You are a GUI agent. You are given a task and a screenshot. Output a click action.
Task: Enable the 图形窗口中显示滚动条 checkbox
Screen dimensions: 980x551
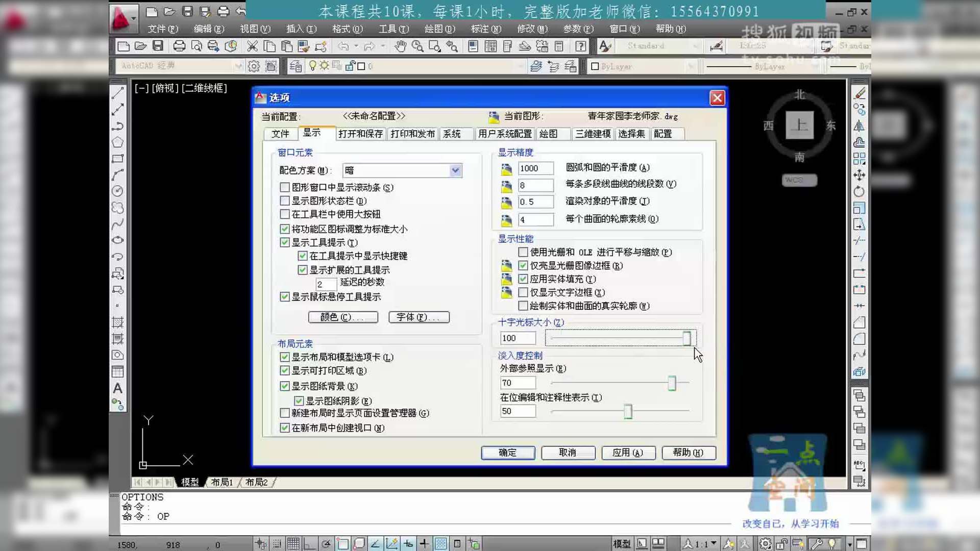[x=285, y=187]
